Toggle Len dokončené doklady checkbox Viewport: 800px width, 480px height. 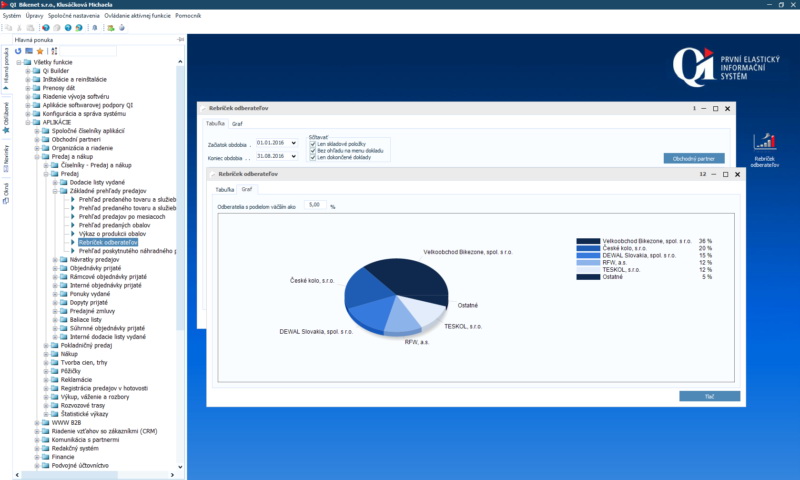313,157
